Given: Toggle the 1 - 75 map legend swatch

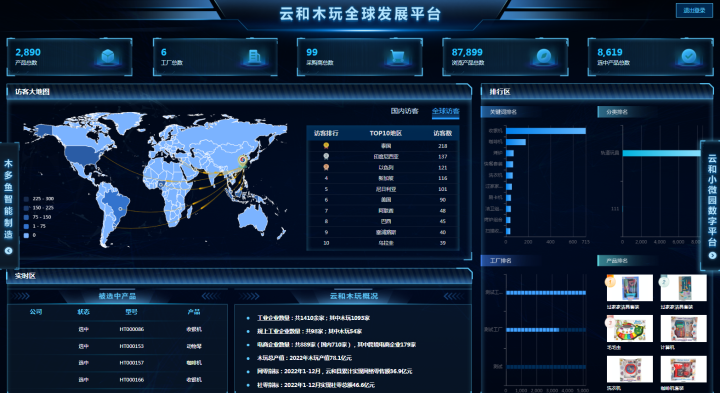Looking at the screenshot, I should pos(26,226).
